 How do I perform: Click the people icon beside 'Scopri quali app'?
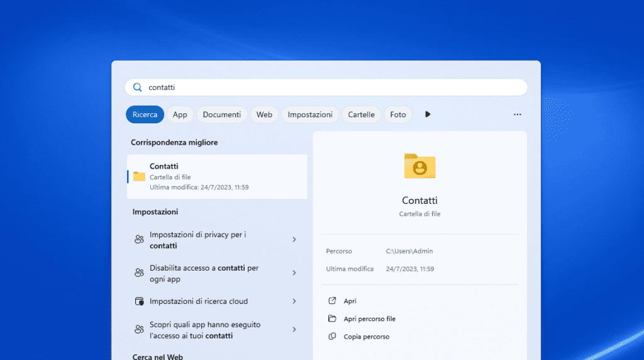click(x=139, y=329)
